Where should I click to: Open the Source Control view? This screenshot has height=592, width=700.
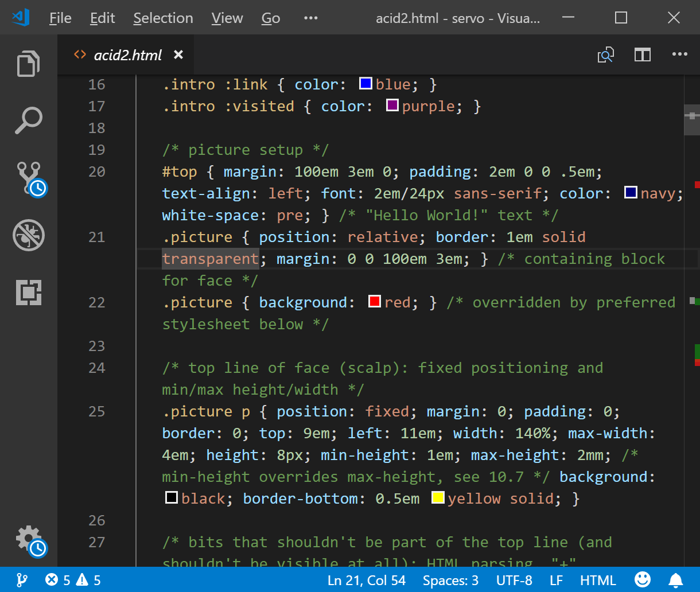(x=28, y=178)
